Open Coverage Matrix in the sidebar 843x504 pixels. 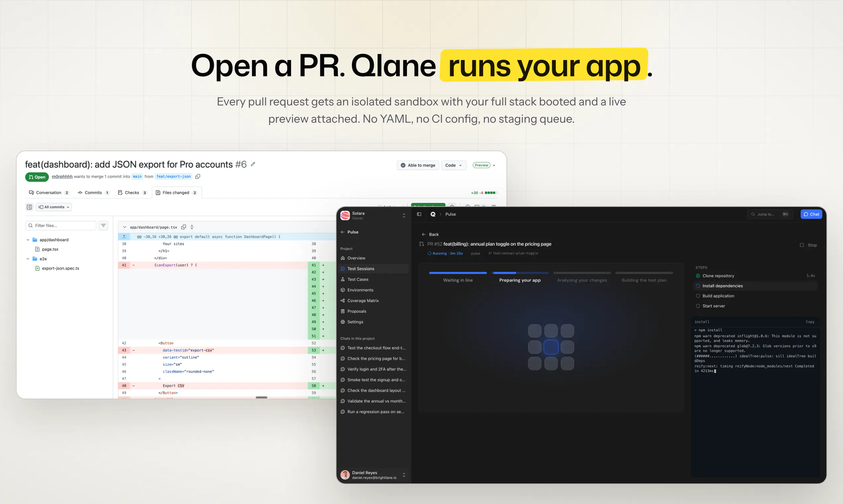click(374, 300)
